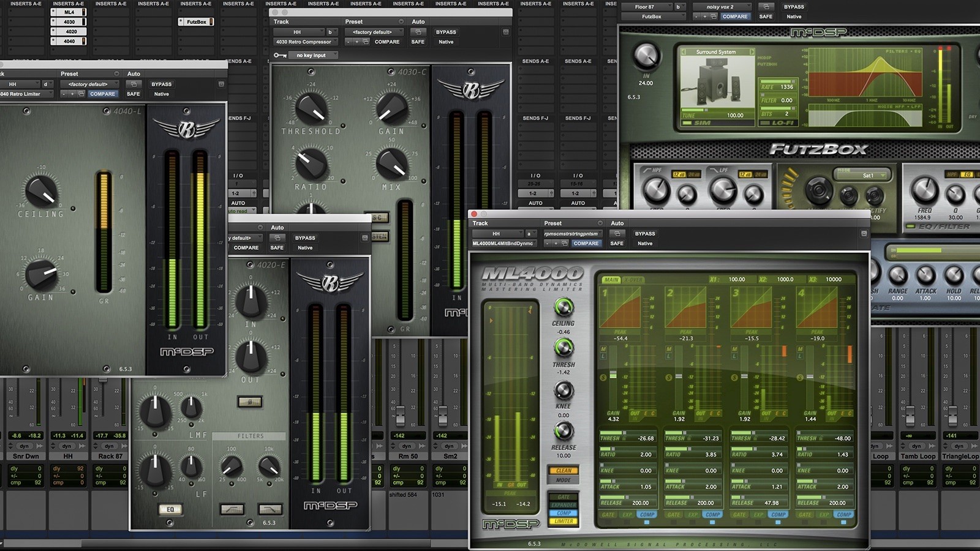Enable COMP mode on ML4000 band 2
The image size is (980, 551).
click(713, 515)
